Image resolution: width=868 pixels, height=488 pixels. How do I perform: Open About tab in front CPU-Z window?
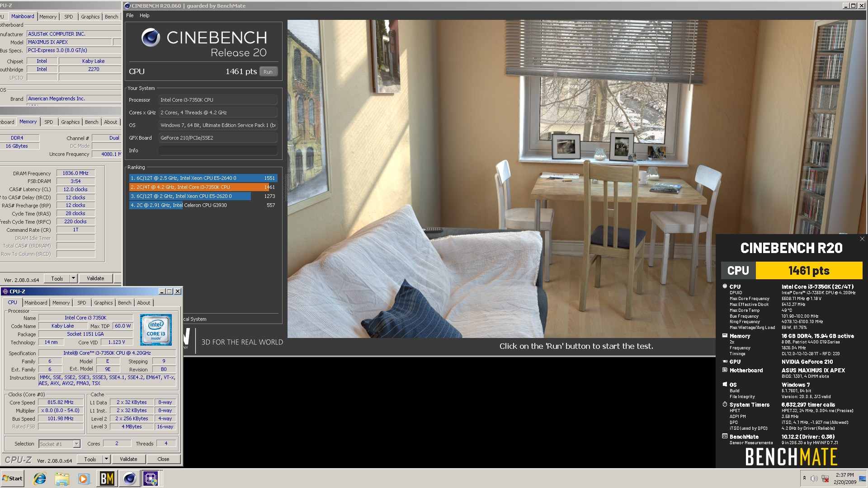[144, 303]
